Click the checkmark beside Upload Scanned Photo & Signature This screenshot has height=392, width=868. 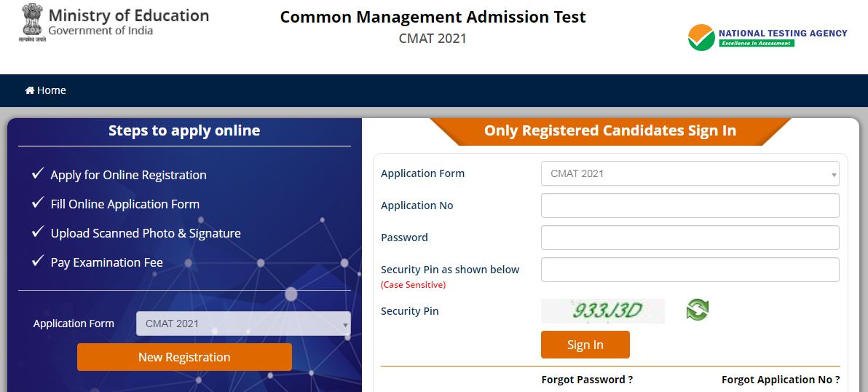(x=38, y=232)
